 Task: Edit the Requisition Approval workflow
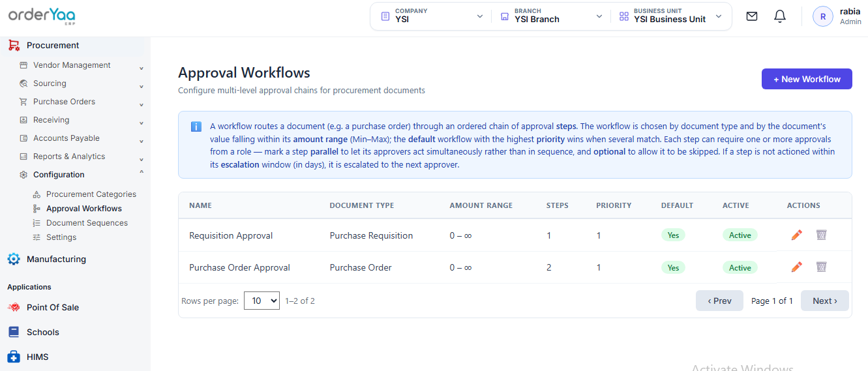coord(796,235)
